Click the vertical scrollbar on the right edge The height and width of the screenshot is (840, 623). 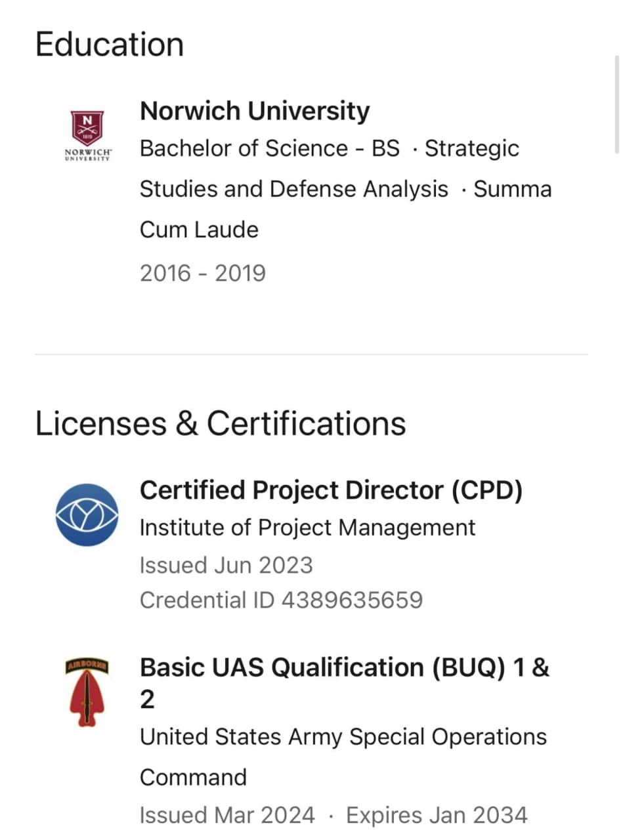pyautogui.click(x=616, y=105)
